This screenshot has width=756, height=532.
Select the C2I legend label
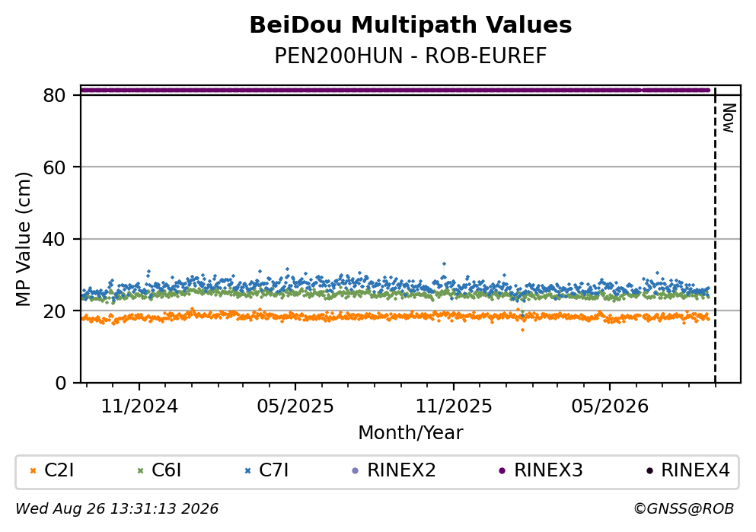pyautogui.click(x=59, y=470)
